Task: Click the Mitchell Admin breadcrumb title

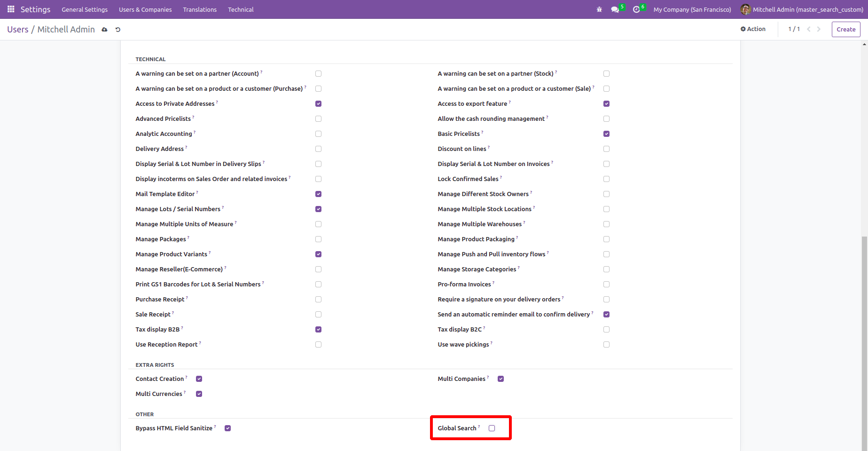Action: point(66,29)
